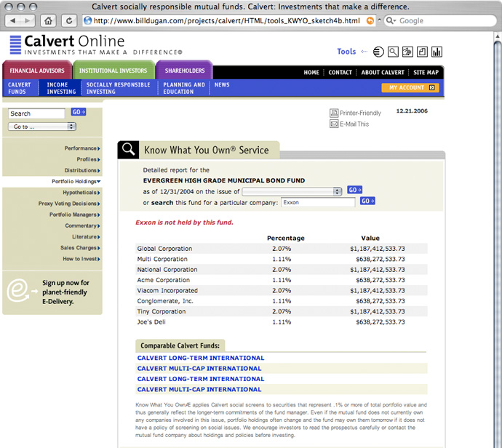Screen dimensions: 502x448
Task: Click the MY ACCOUNT arrow box icon
Action: (432, 88)
